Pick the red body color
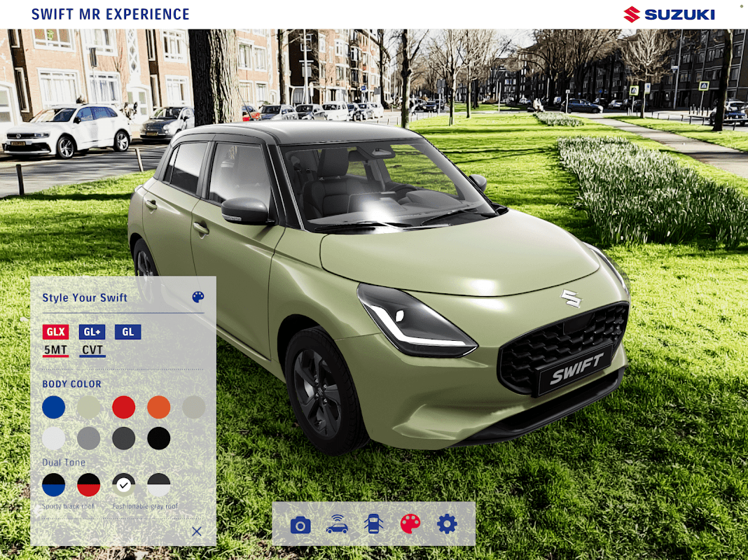 [x=123, y=407]
